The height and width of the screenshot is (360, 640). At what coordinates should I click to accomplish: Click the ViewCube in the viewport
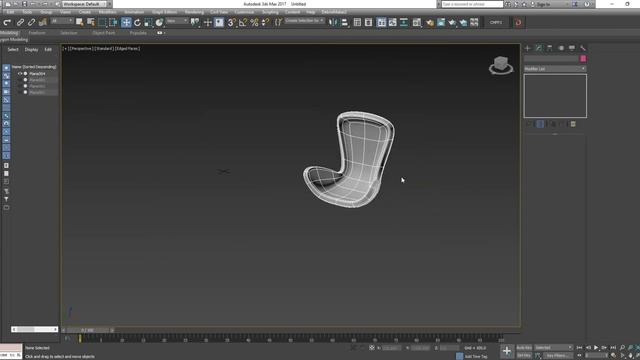tap(501, 65)
